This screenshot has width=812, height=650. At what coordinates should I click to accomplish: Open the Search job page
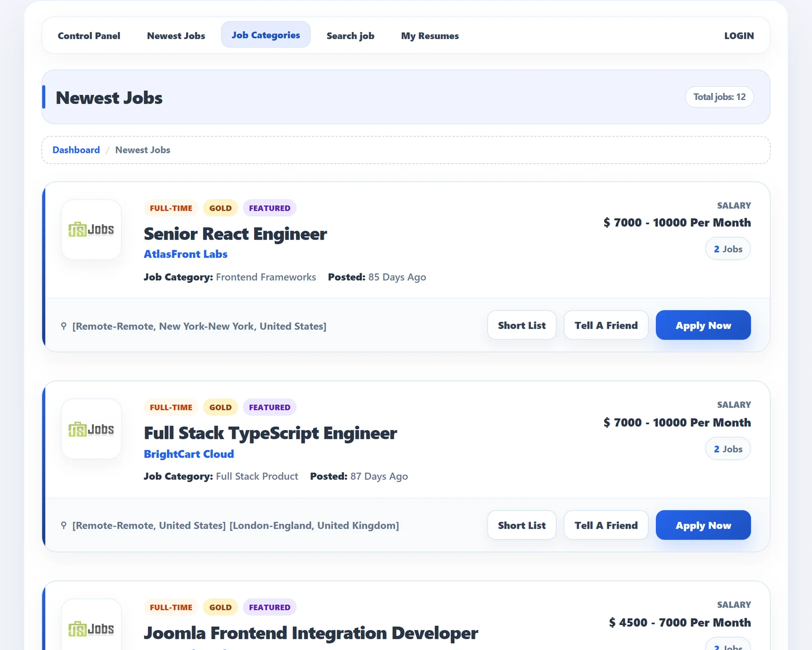[x=350, y=36]
